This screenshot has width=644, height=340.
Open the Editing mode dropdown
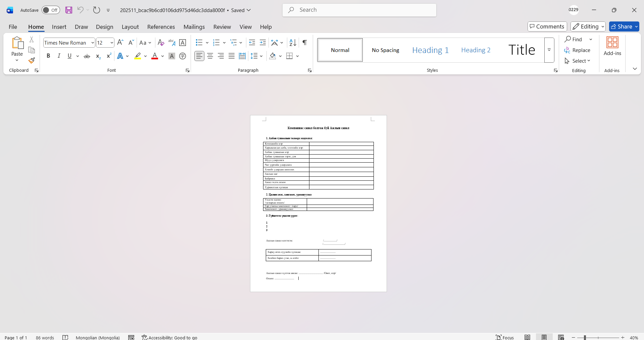pos(588,26)
